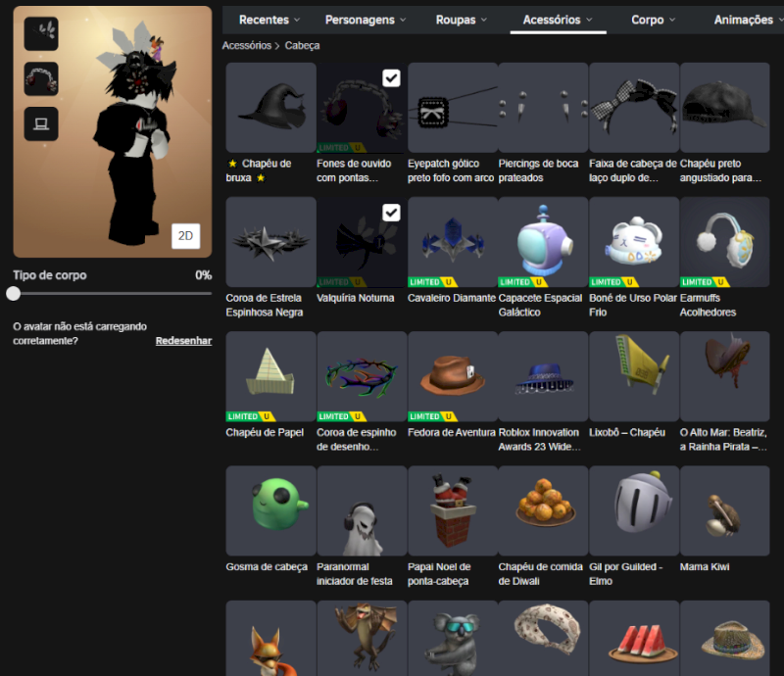Open the Personagens dropdown menu

tap(366, 20)
